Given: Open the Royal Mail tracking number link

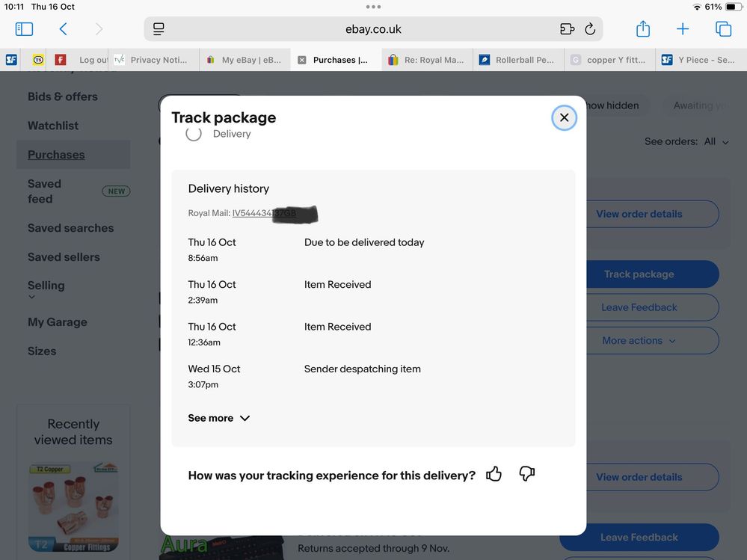Looking at the screenshot, I should pos(264,214).
